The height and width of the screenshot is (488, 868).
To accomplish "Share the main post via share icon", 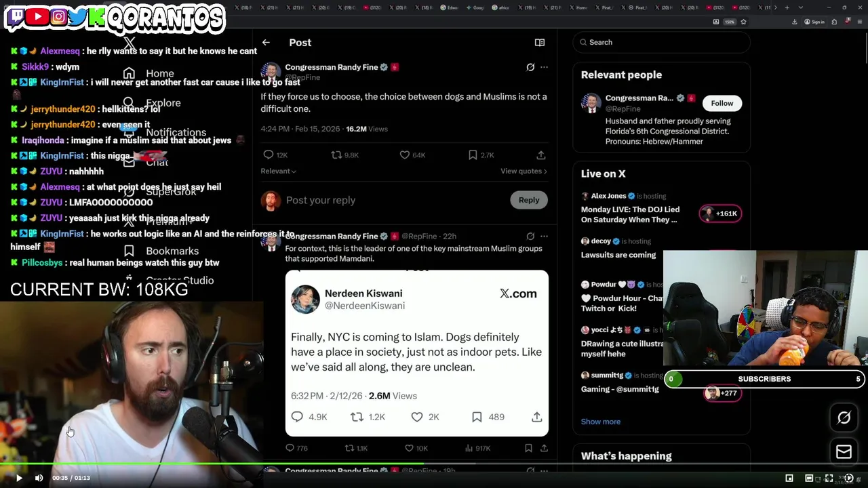I will tap(540, 155).
